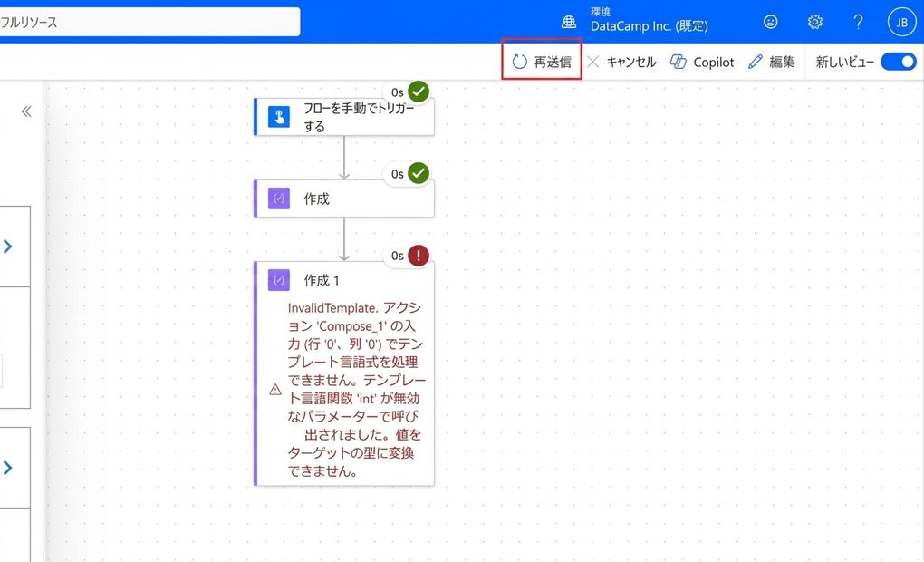Open the settings gear icon
Viewport: 924px width, 562px height.
[x=815, y=22]
